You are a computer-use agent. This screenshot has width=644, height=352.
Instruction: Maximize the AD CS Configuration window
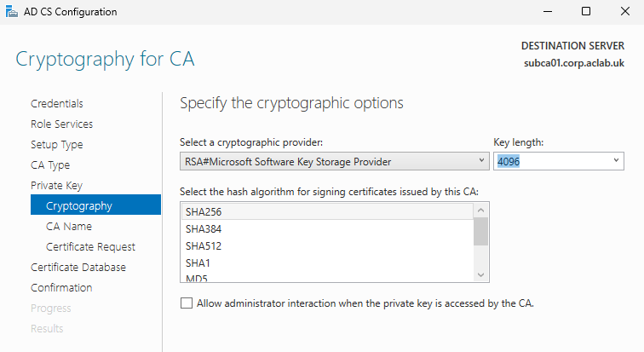(586, 12)
